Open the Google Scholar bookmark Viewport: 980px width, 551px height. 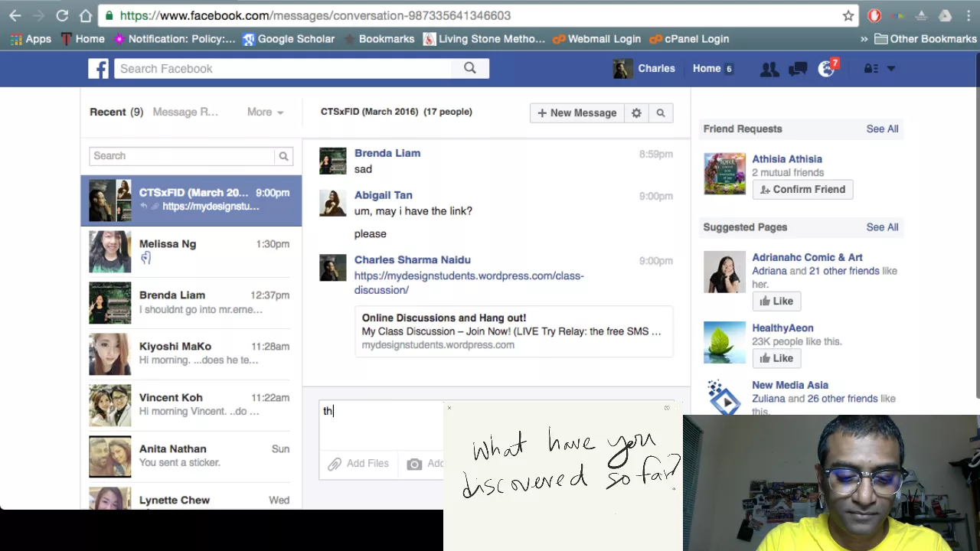pyautogui.click(x=288, y=39)
